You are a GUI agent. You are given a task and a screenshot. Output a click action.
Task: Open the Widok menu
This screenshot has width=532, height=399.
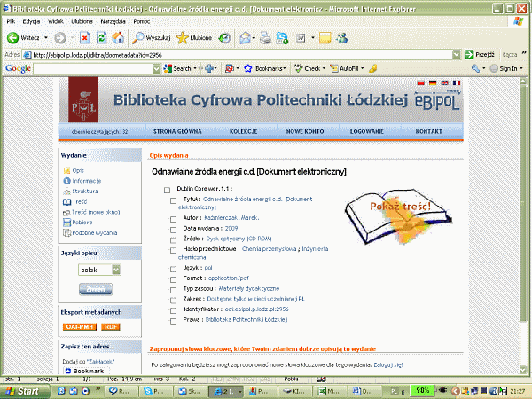(55, 21)
